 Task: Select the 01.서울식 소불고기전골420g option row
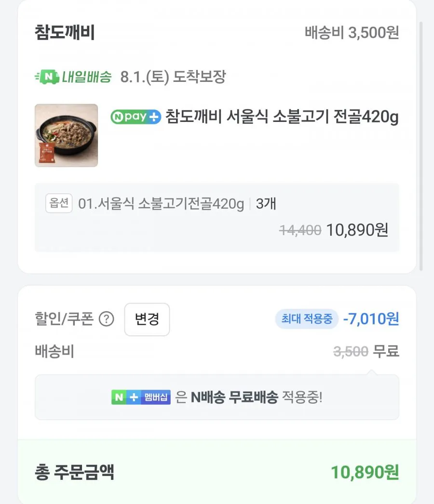pos(217,217)
